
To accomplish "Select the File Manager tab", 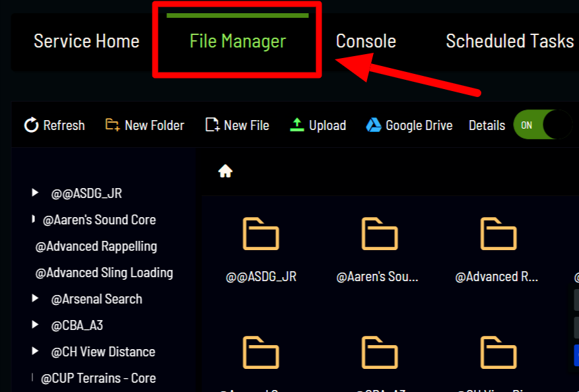I will pos(238,41).
